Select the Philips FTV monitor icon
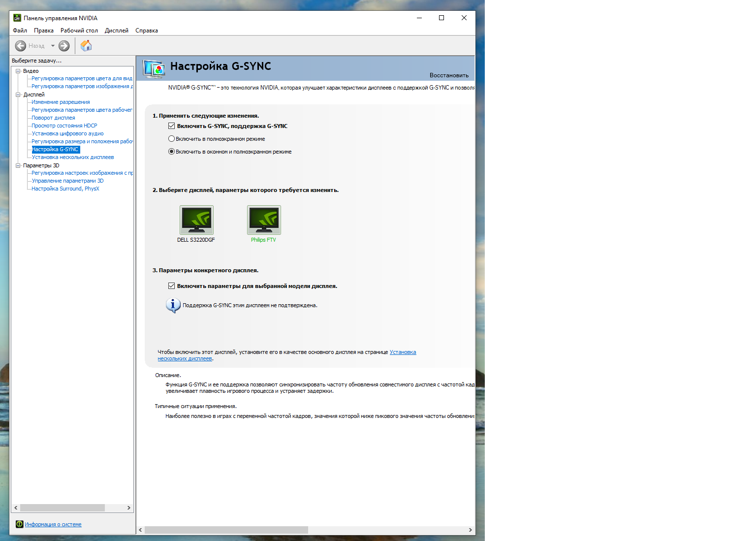 264,220
